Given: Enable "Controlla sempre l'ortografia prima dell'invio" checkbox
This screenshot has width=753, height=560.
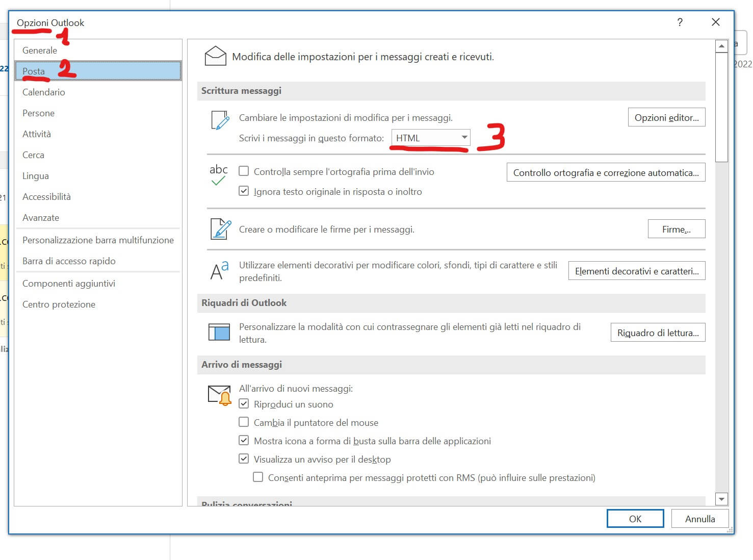Looking at the screenshot, I should pyautogui.click(x=244, y=171).
